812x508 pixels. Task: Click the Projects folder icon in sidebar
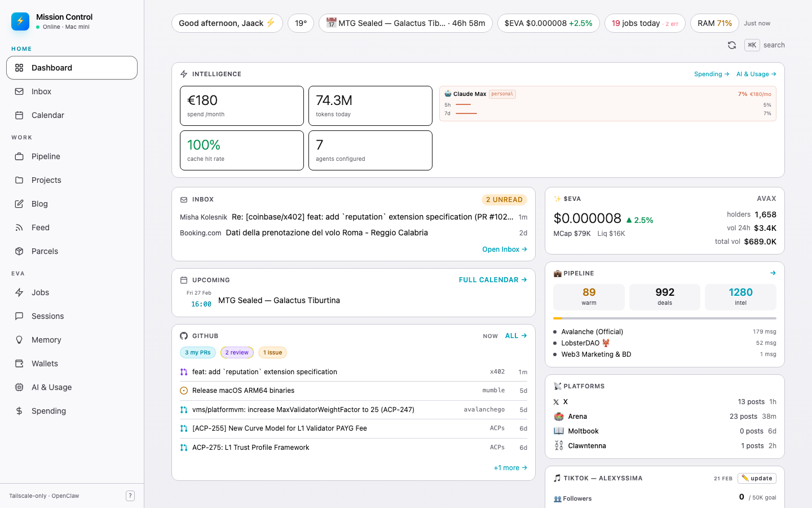tap(19, 180)
